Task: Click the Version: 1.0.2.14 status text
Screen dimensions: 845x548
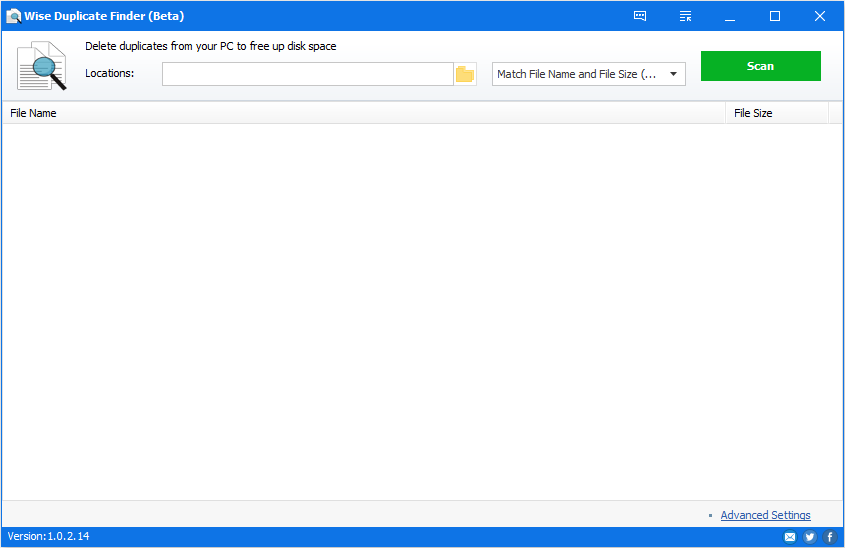Action: [49, 536]
